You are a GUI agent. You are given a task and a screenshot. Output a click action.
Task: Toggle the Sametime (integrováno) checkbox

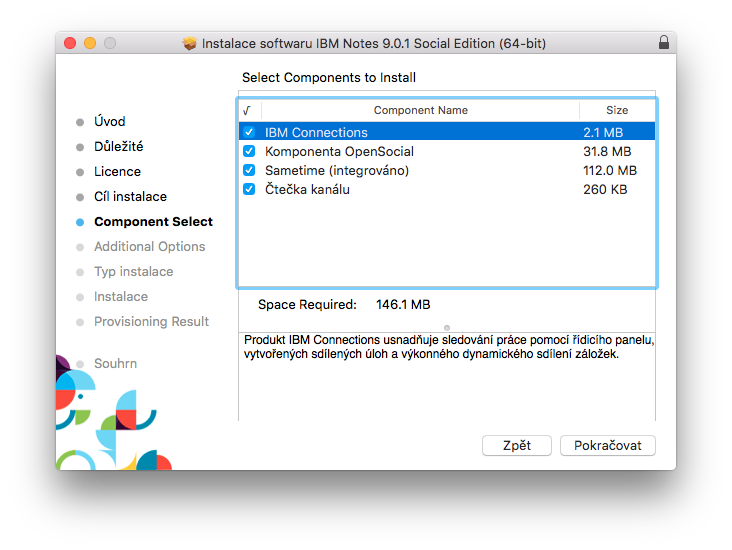click(249, 170)
